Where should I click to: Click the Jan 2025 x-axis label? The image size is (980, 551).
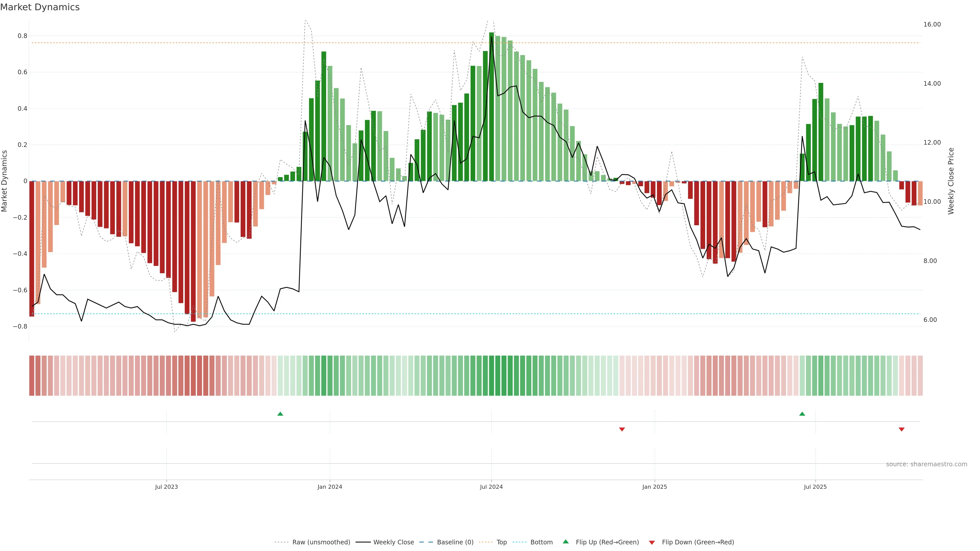tap(654, 487)
